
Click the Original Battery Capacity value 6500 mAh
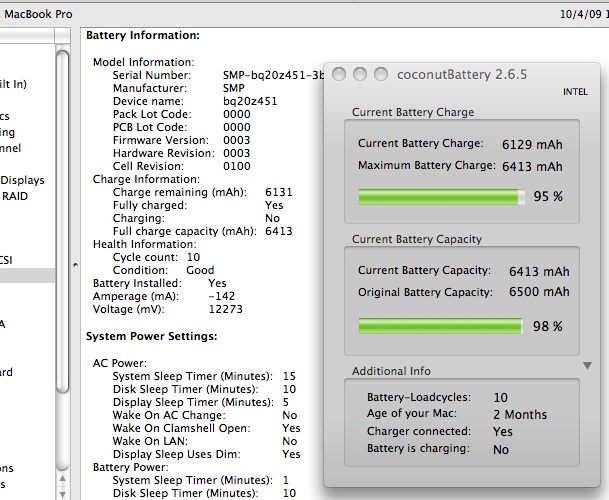coord(539,292)
